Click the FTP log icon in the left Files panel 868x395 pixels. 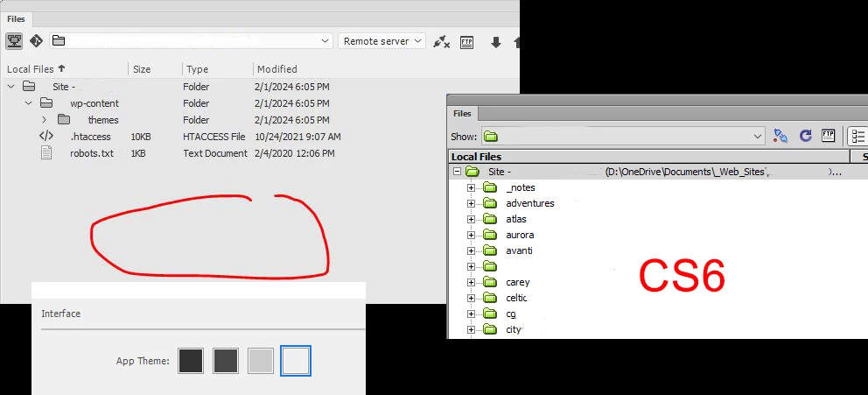pos(466,41)
